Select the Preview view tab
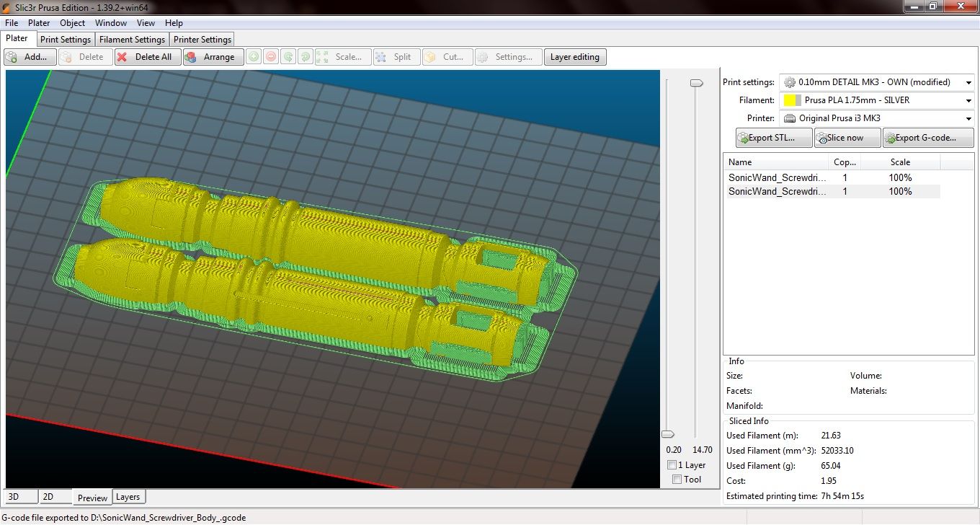This screenshot has width=980, height=525. click(92, 498)
